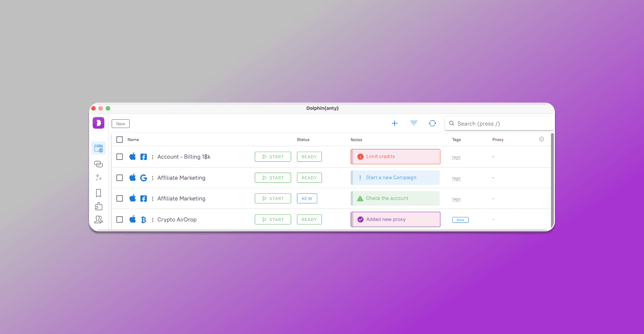Image resolution: width=644 pixels, height=334 pixels.
Task: Click the Account - Billing 1$k profile name
Action: click(184, 157)
